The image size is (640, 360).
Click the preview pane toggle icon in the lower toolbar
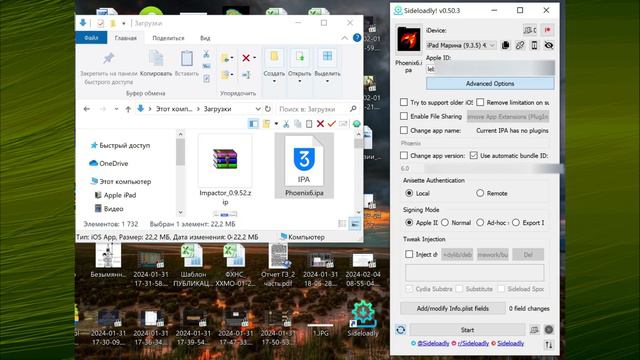coord(253,124)
